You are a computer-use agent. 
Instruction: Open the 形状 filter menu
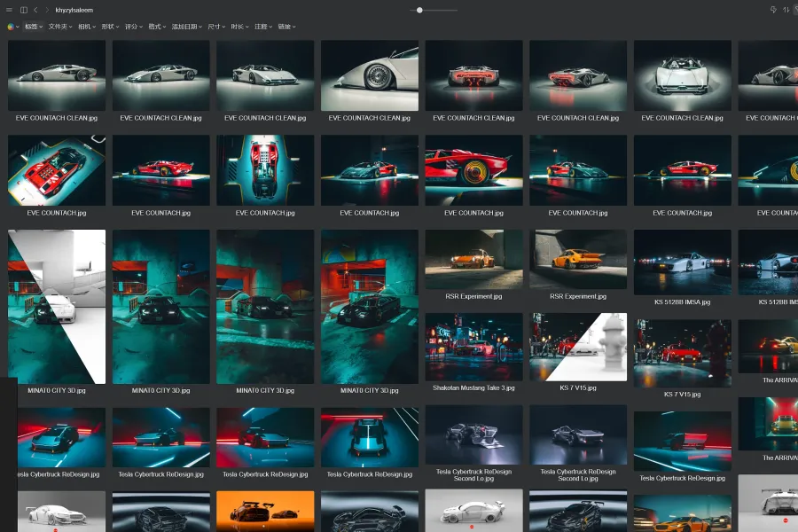point(110,27)
